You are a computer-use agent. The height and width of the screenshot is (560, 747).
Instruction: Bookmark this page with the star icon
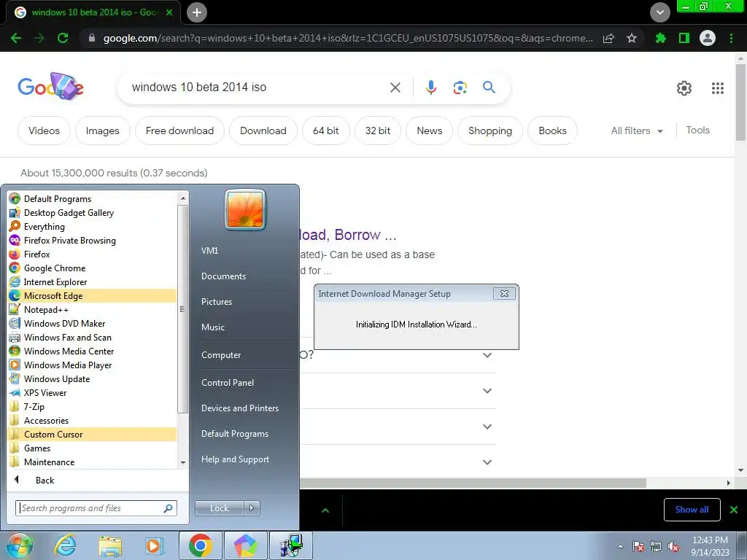pyautogui.click(x=632, y=38)
